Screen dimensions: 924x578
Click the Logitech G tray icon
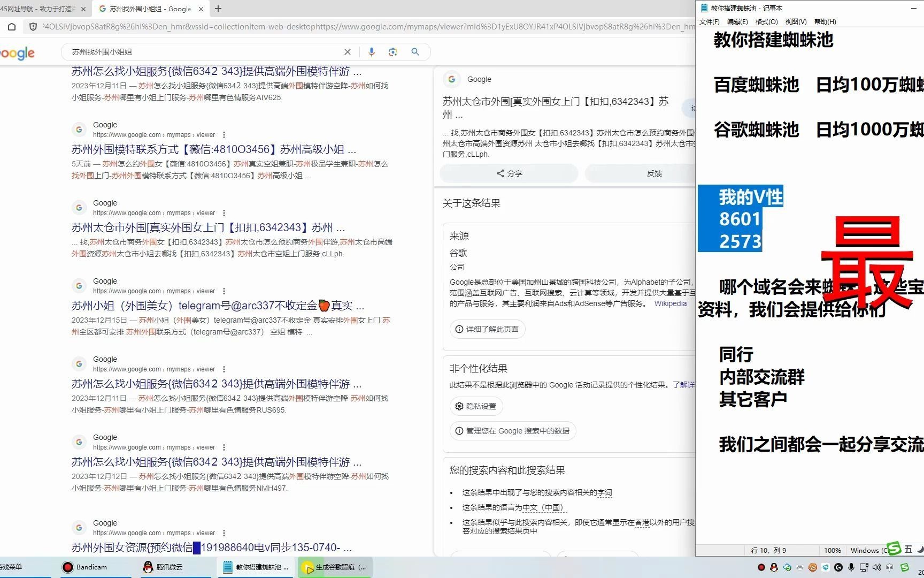click(838, 567)
